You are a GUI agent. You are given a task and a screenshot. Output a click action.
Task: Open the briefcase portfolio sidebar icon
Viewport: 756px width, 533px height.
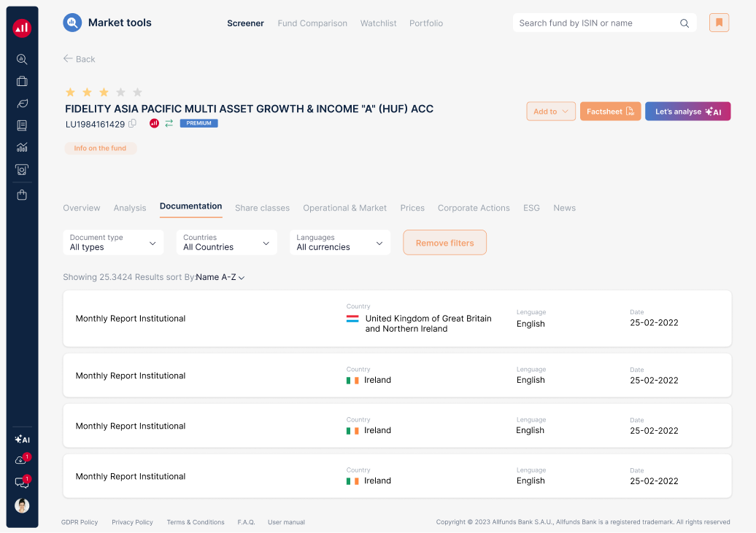coord(22,82)
